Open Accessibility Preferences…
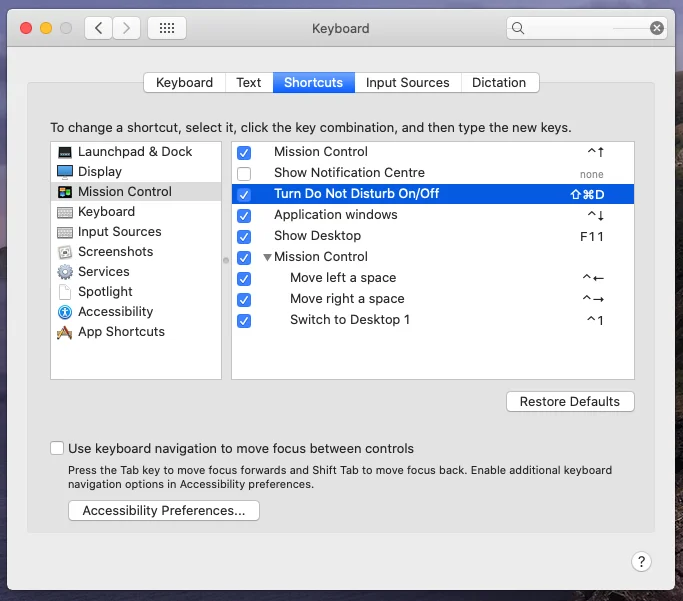 point(164,510)
